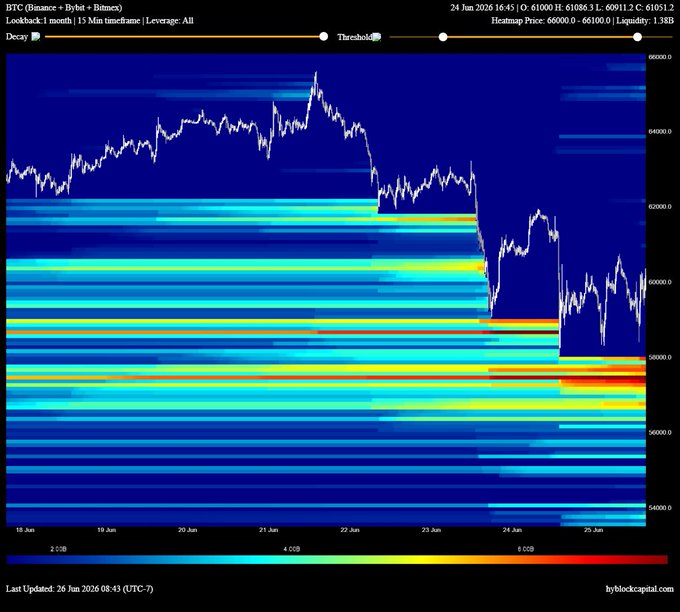Click the info icon beside Decay label
This screenshot has width=680, height=612.
coord(36,36)
